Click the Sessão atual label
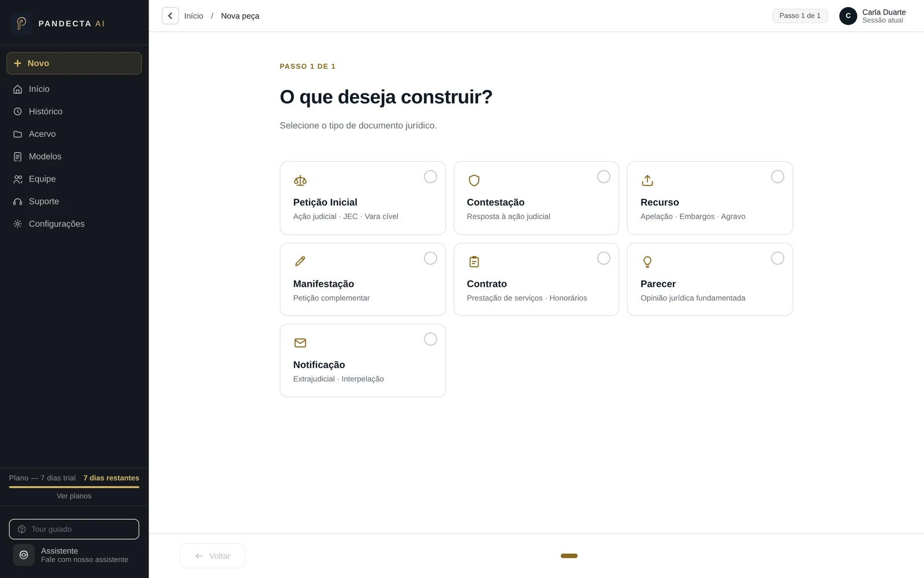The width and height of the screenshot is (924, 578). point(882,20)
